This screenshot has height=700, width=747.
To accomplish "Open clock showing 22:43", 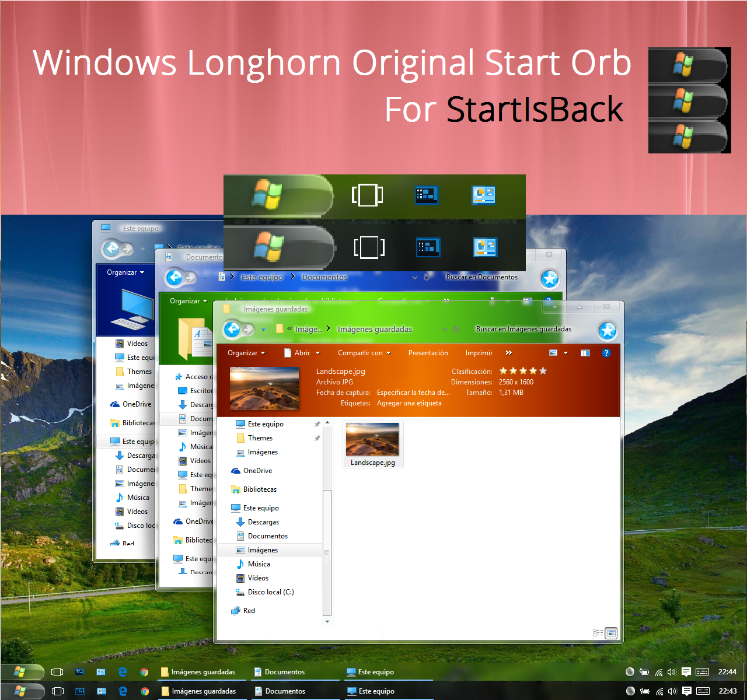I will 728,691.
